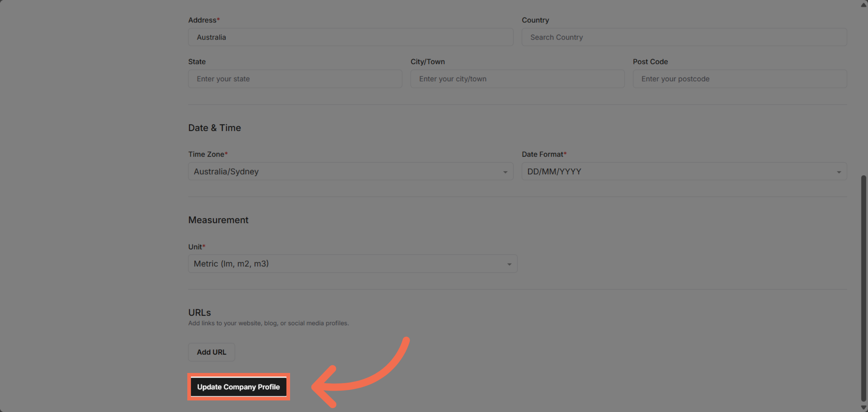The width and height of the screenshot is (868, 412).
Task: Click the Date Format dropdown arrow icon
Action: (839, 172)
